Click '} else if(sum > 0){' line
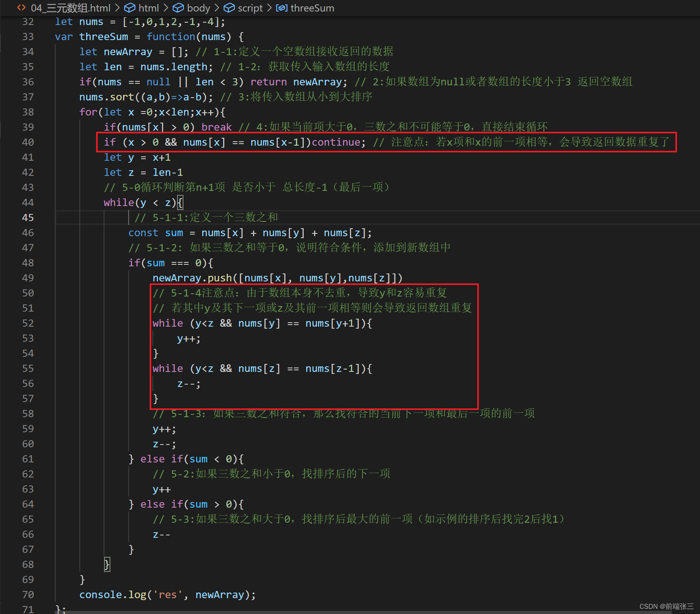This screenshot has width=700, height=614. (x=186, y=504)
